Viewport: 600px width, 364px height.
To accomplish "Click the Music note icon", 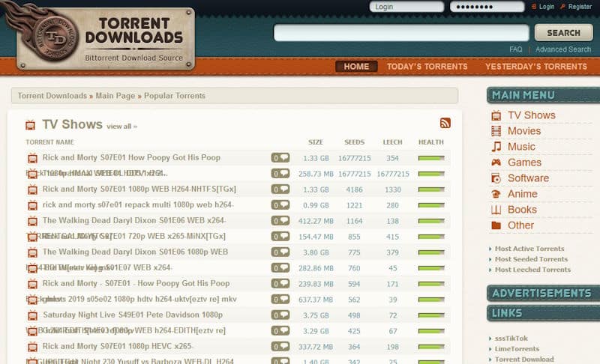I will coord(496,147).
